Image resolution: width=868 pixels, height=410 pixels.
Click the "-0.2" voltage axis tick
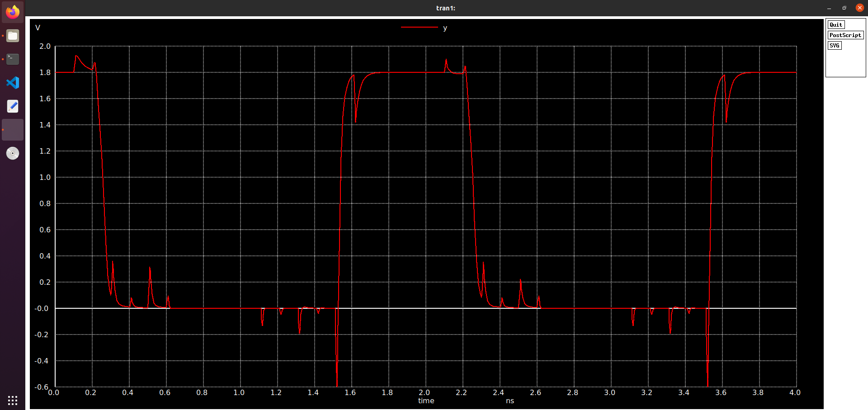(42, 335)
